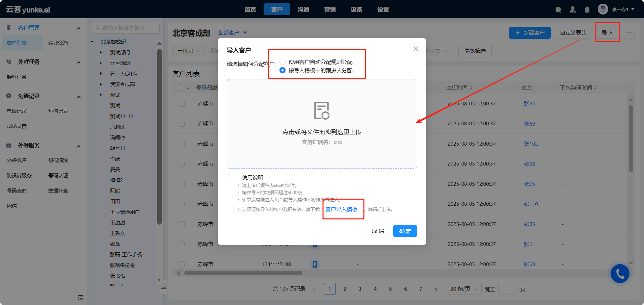644x305 pixels.
Task: Click the 外呼服务 briefcase icon
Action: 9,145
